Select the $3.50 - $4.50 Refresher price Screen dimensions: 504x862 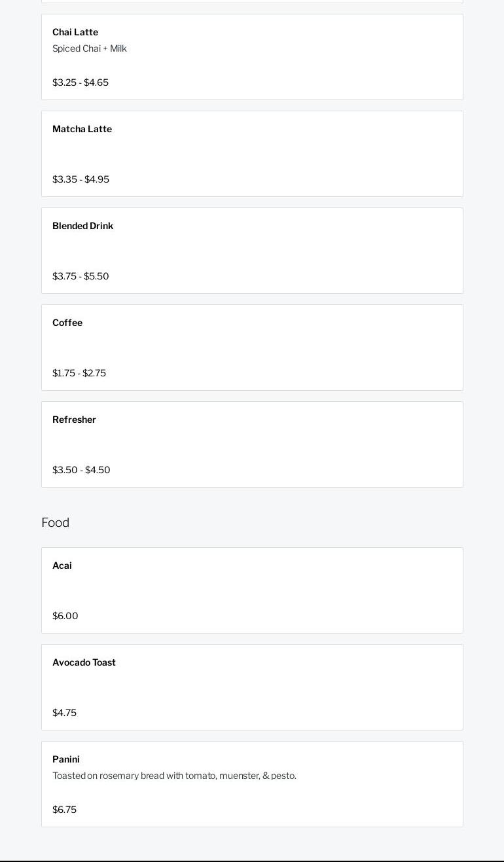pyautogui.click(x=81, y=470)
